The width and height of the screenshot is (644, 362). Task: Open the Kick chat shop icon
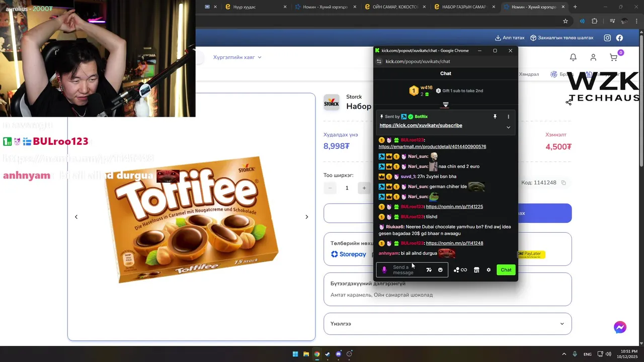[x=476, y=270]
